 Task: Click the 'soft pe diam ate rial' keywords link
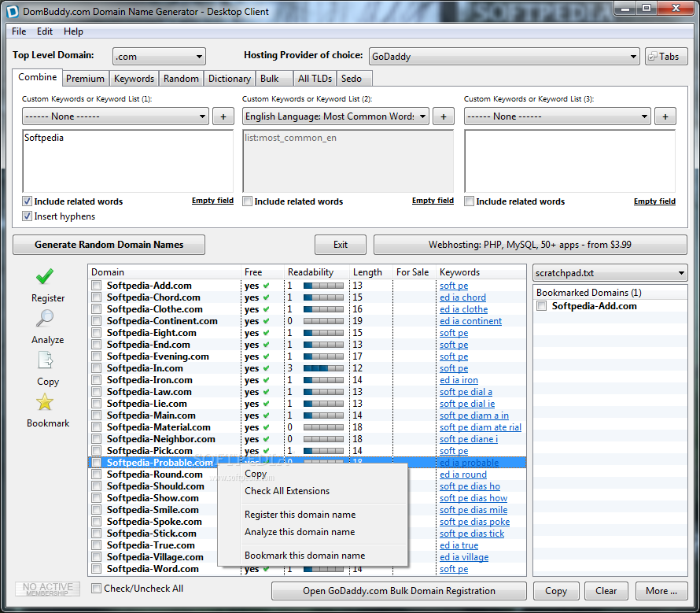click(481, 427)
